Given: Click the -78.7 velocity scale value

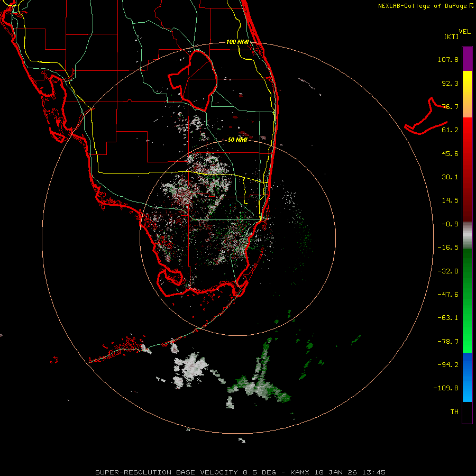Looking at the screenshot, I should click(448, 342).
